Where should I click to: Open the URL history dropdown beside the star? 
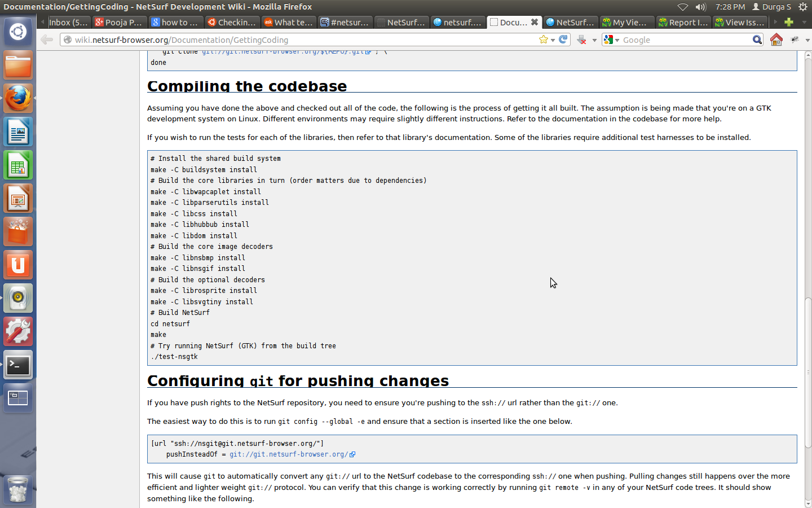tap(553, 40)
